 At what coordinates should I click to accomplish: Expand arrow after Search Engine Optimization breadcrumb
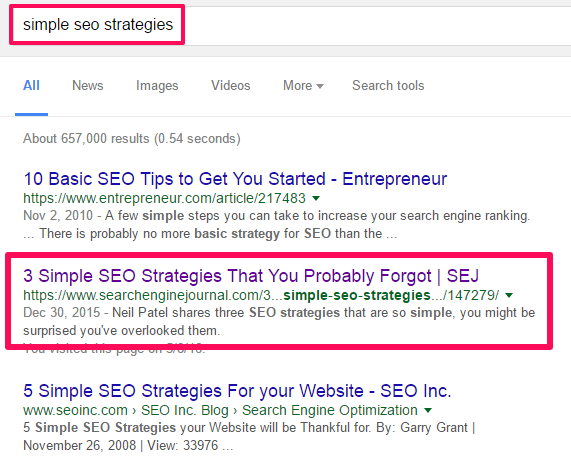[x=428, y=410]
